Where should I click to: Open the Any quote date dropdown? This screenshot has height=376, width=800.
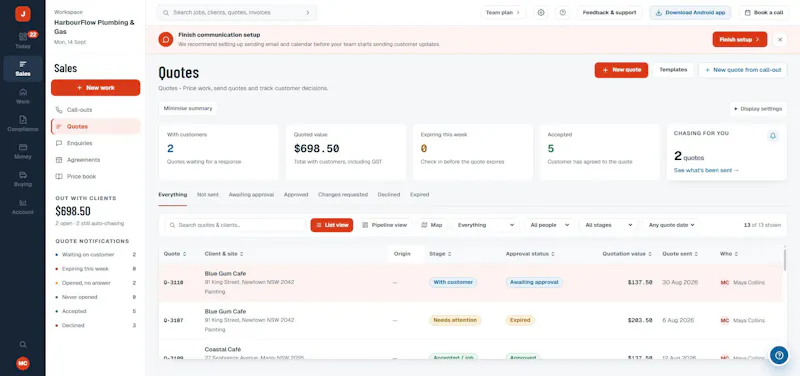[671, 225]
